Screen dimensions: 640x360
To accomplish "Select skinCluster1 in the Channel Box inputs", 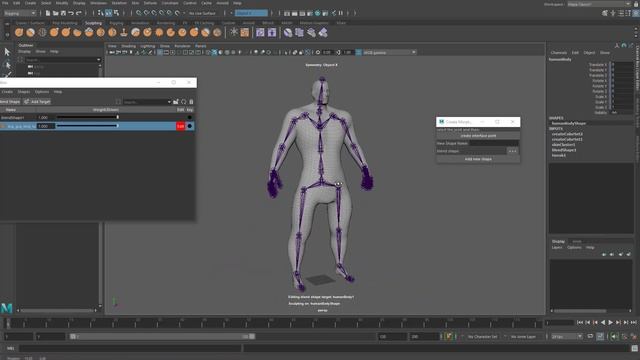I will (563, 144).
